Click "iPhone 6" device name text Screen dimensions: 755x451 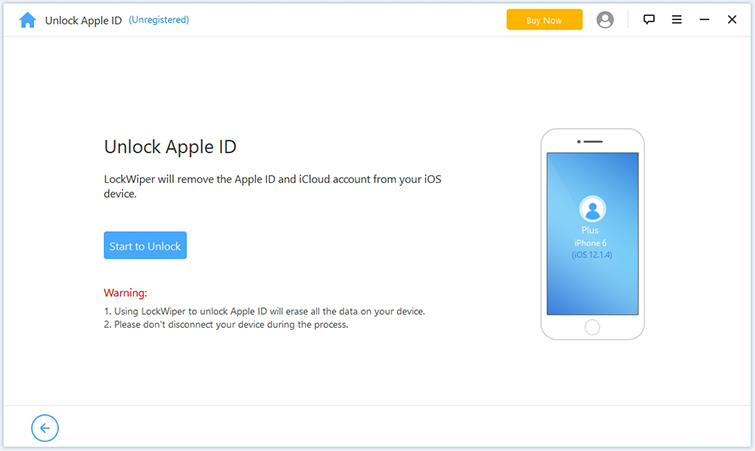(x=590, y=243)
